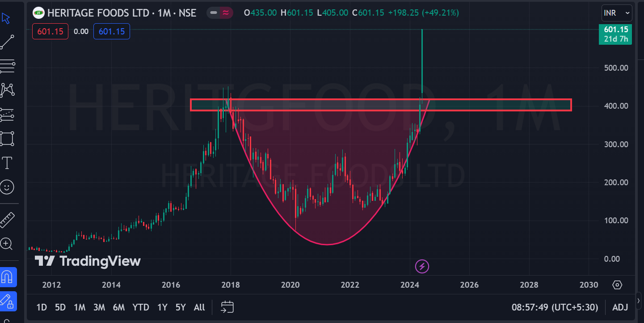Click the 2024 time axis label
644x323 pixels.
click(x=410, y=285)
